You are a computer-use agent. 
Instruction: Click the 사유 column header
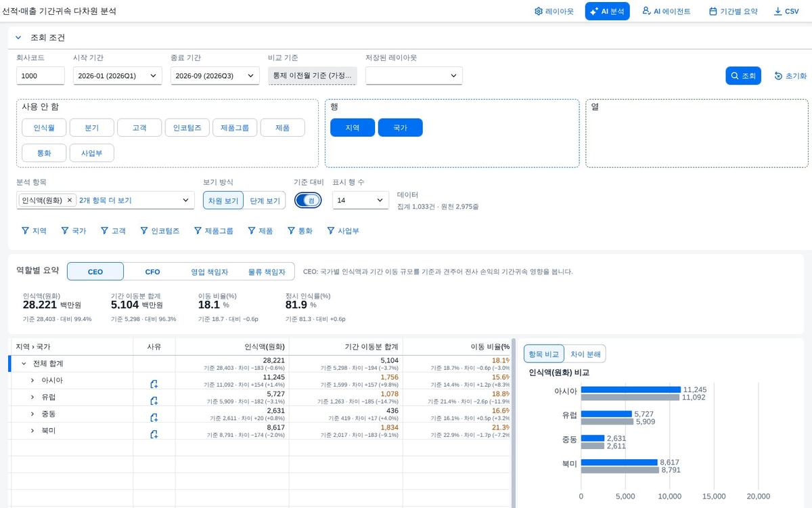[x=154, y=347]
